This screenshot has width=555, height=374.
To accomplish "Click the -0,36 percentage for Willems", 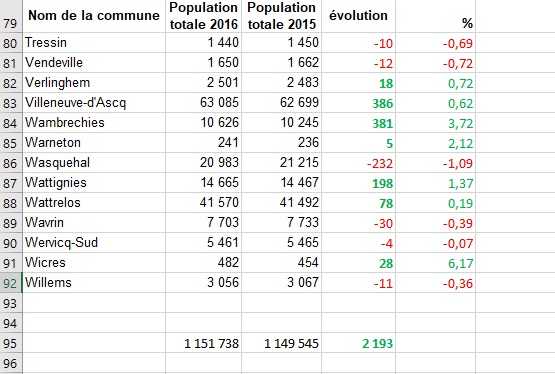I will pyautogui.click(x=435, y=283).
